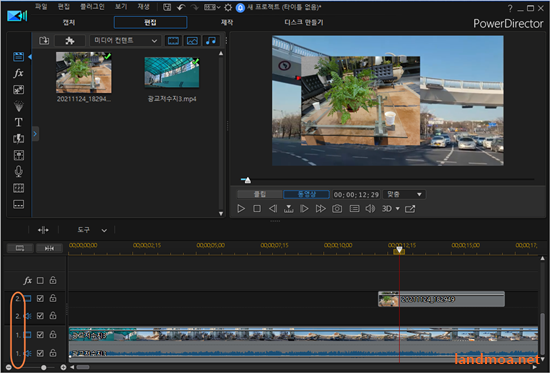Open the Media Room icon in sidebar
550x373 pixels.
pos(19,56)
